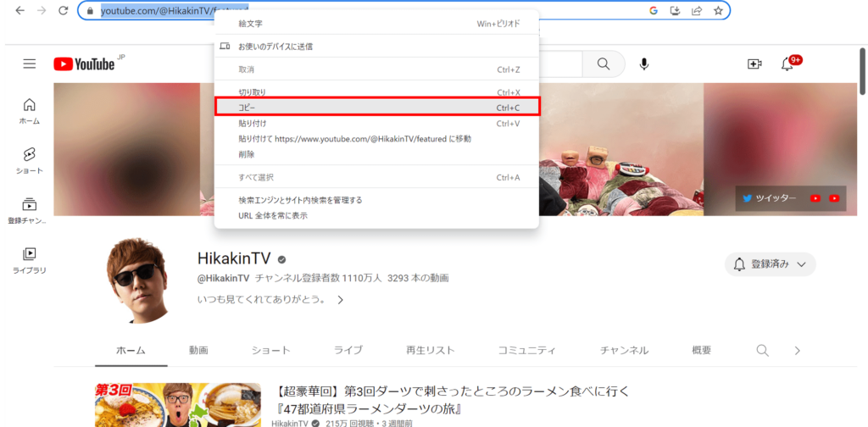Click the ツイッター link on the banner
The image size is (868, 427).
(770, 198)
